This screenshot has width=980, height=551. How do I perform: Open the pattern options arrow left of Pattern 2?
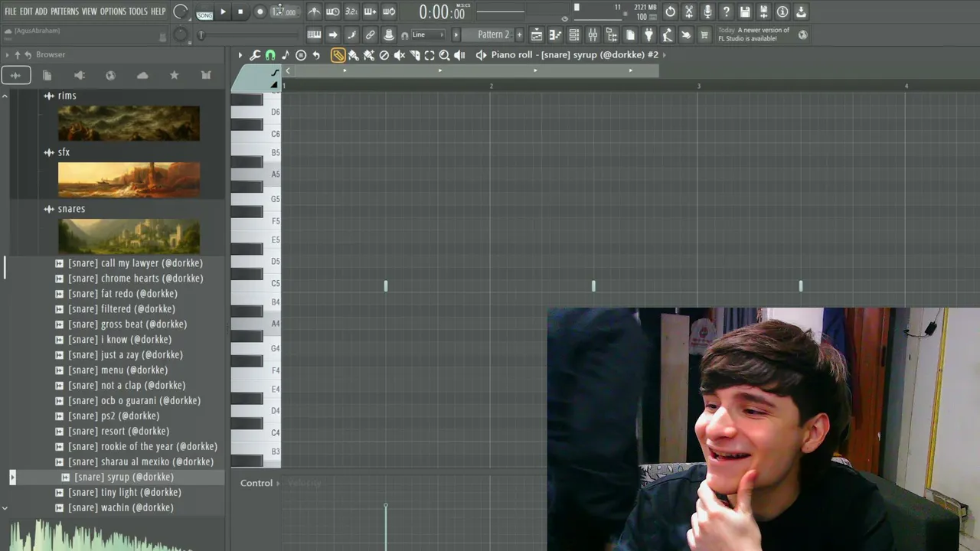coord(456,35)
